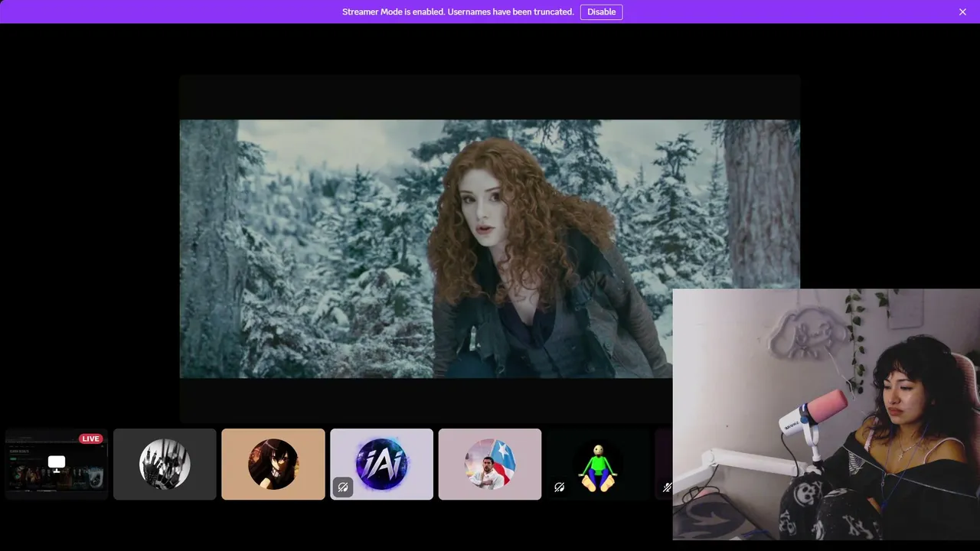Click the red LIVE badge

pos(90,439)
